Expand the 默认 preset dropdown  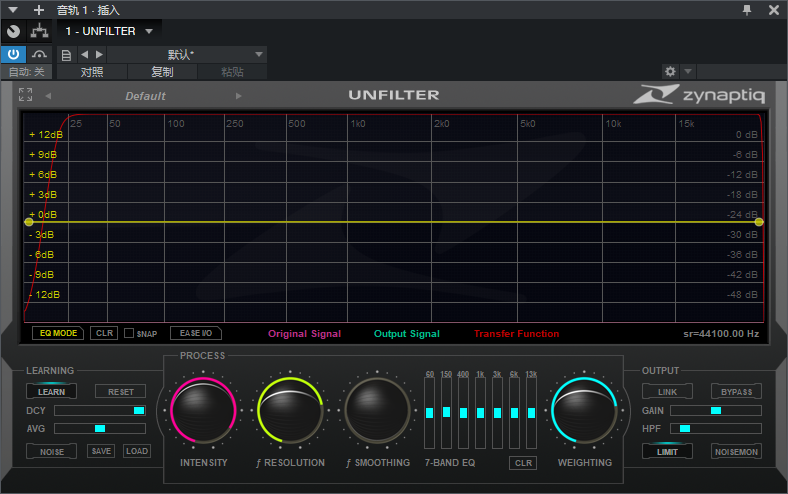tap(259, 54)
